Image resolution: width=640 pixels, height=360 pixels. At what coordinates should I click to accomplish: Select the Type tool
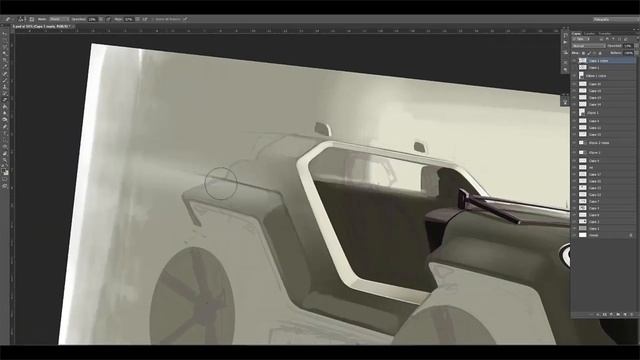[x=5, y=133]
